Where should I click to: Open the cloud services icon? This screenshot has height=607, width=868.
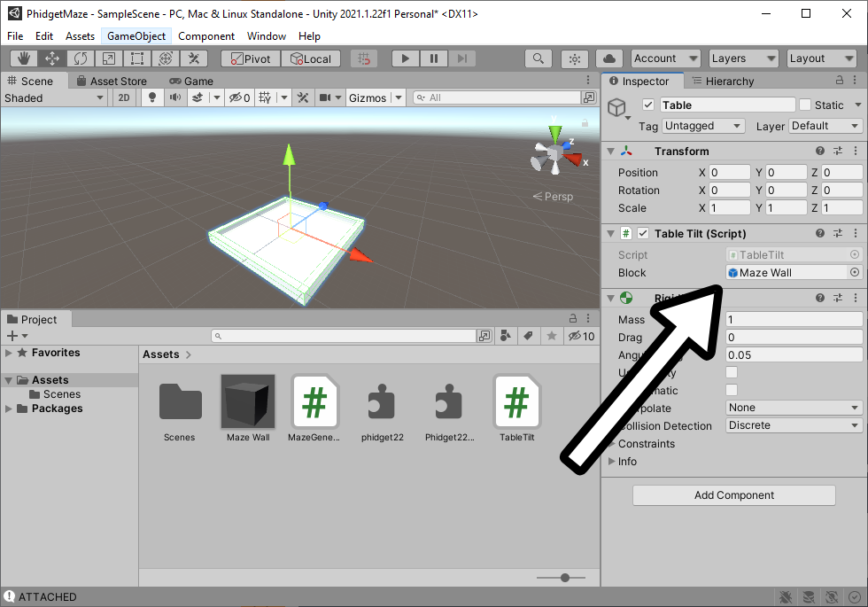click(x=609, y=58)
